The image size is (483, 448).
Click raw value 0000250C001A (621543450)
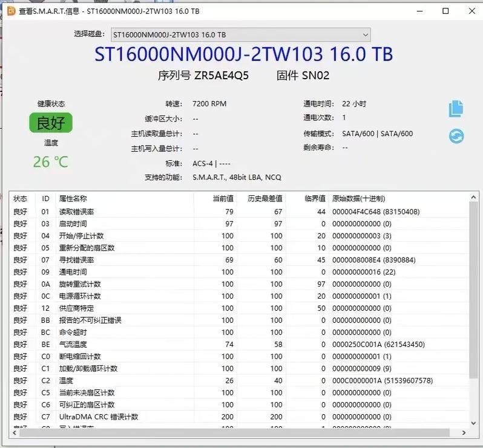coord(378,344)
